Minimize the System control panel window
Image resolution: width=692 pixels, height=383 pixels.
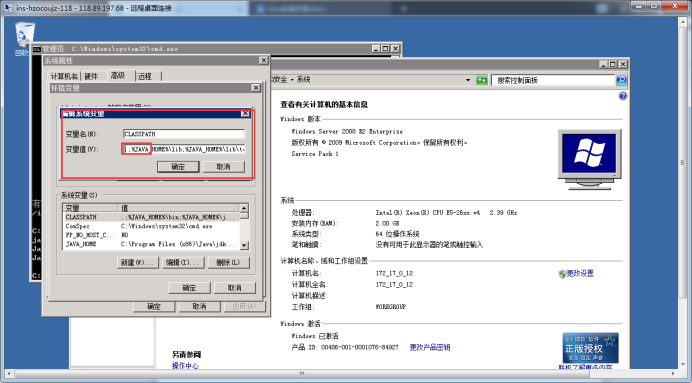[x=603, y=64]
